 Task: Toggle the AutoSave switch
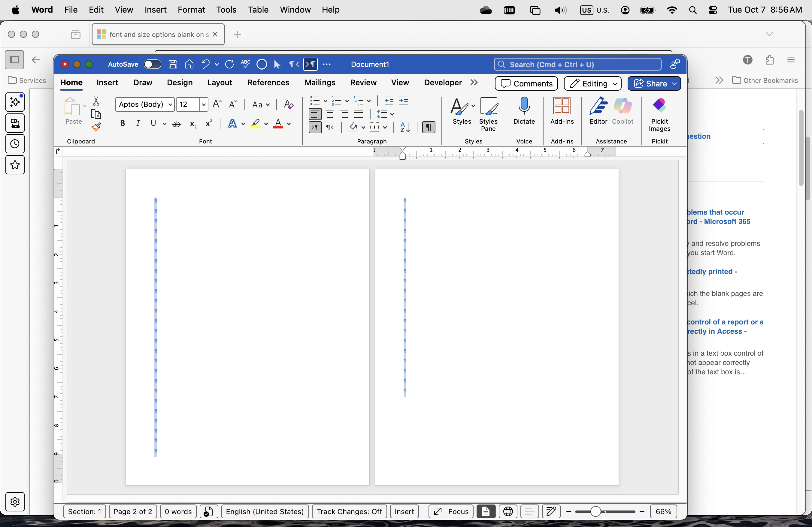click(x=152, y=64)
